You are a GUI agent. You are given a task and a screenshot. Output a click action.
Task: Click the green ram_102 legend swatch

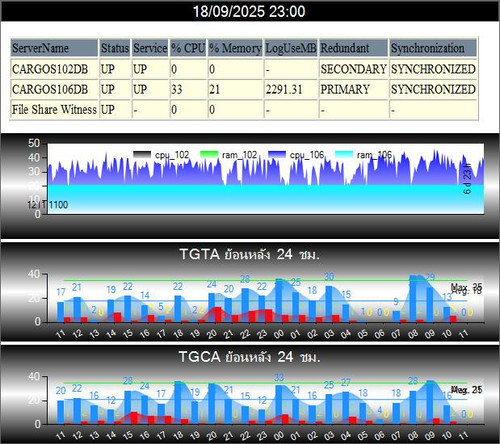209,155
